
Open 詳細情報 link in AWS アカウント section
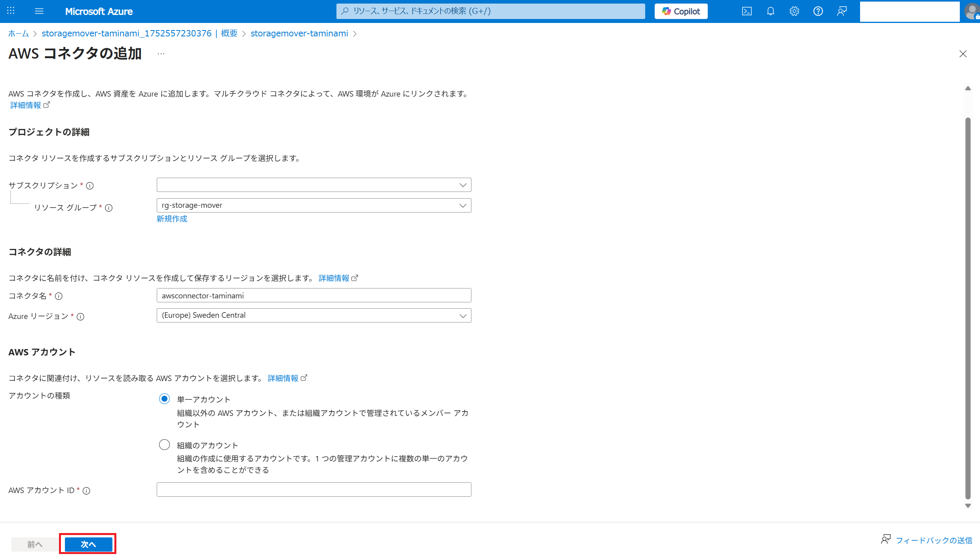coord(283,378)
